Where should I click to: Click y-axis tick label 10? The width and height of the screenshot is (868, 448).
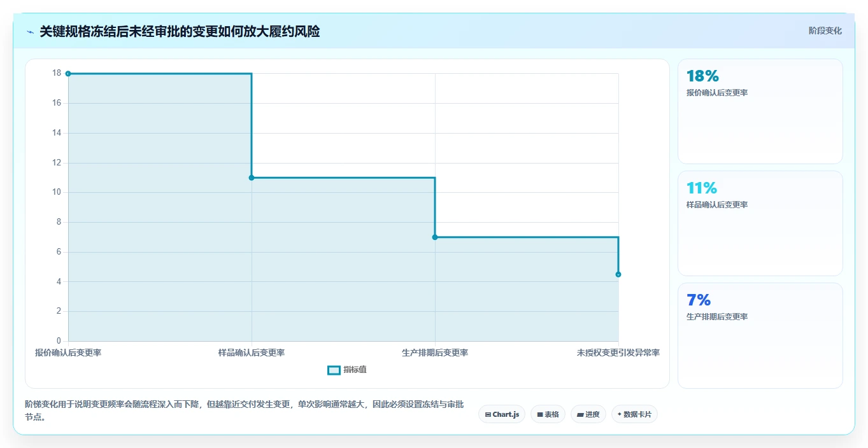57,192
